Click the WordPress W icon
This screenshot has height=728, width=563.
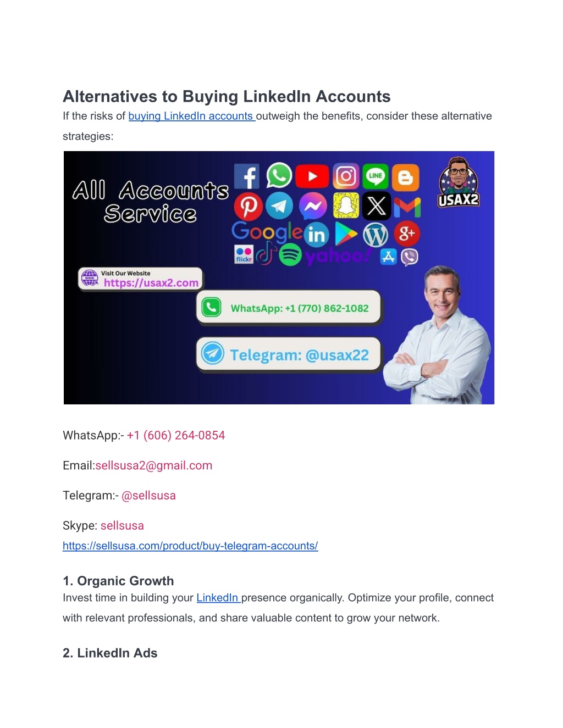point(376,235)
